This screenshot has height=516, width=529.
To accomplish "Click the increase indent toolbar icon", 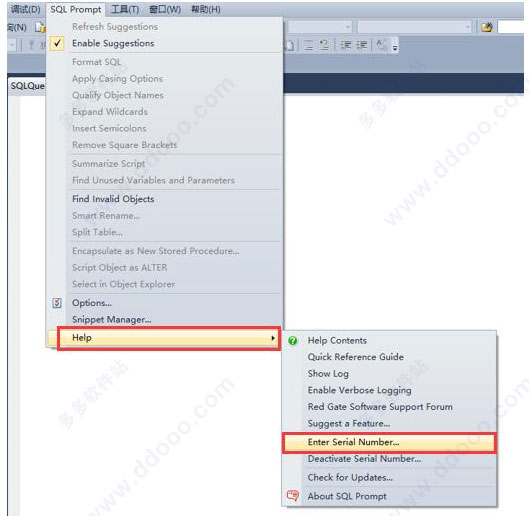I will 362,45.
